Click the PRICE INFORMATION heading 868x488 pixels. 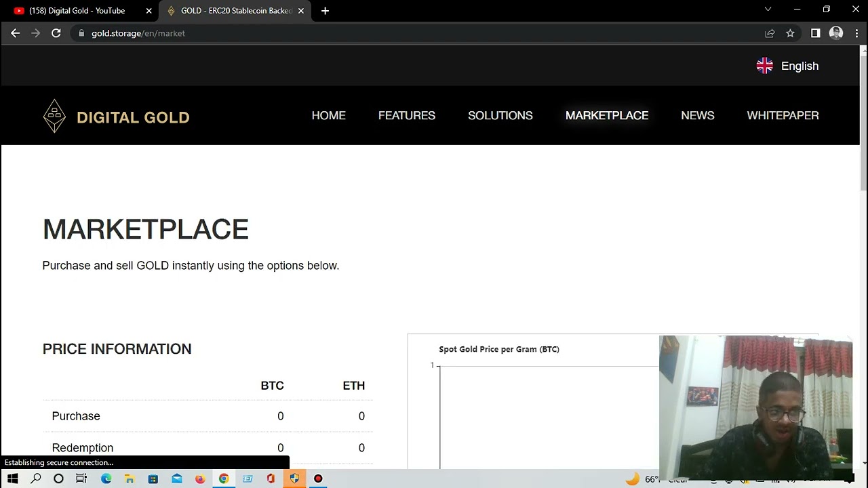click(117, 349)
